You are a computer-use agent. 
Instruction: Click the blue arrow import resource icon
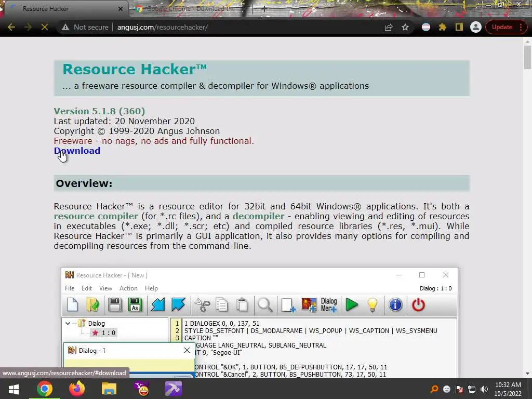158,304
